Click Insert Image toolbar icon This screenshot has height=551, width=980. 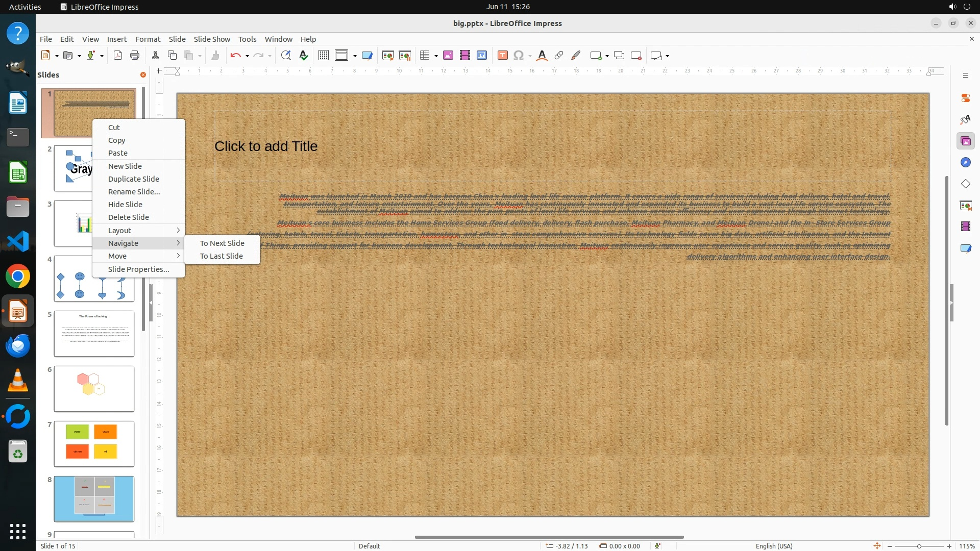coord(448,56)
